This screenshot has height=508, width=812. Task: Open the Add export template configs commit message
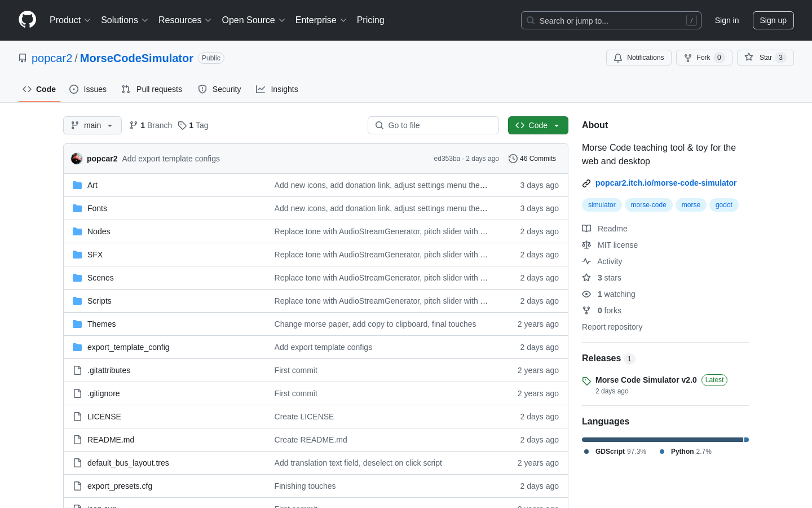click(x=171, y=159)
